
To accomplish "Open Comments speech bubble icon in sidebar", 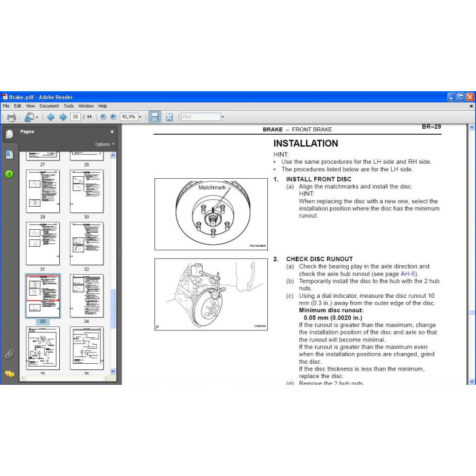I will coord(10,374).
